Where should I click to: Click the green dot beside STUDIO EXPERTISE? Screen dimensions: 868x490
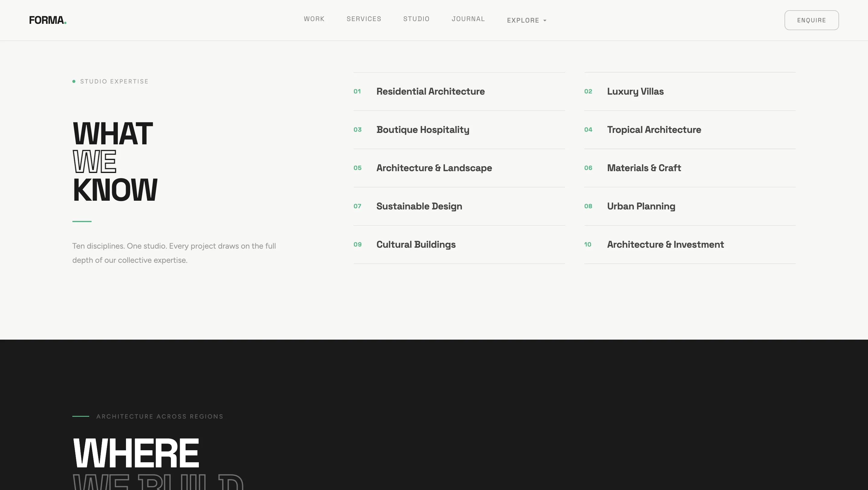click(x=74, y=81)
